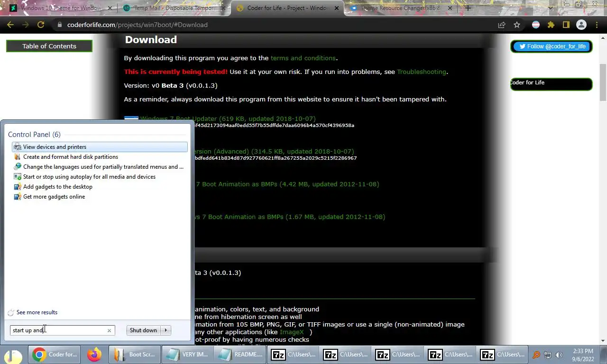Click the page vertical scrollbar thumb

pyautogui.click(x=603, y=82)
